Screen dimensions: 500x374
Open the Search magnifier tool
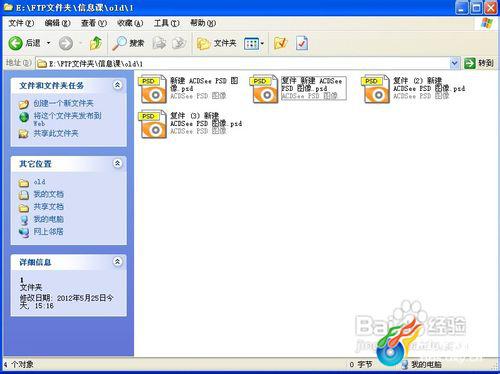click(x=128, y=43)
